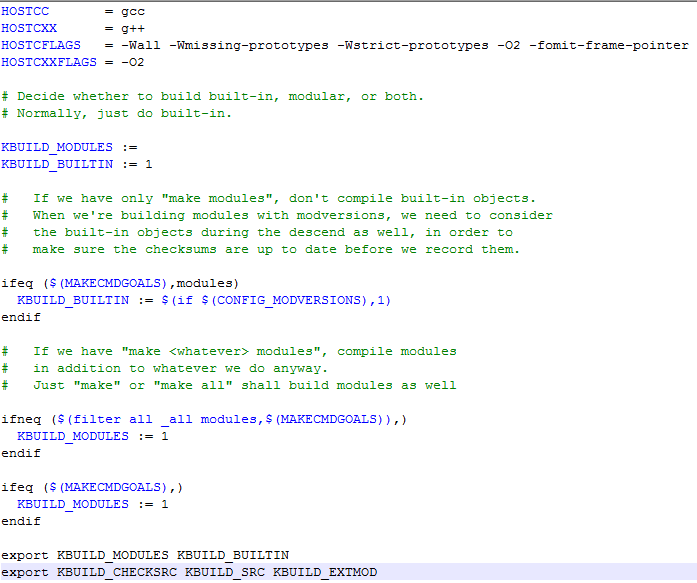The image size is (697, 583).
Task: Click comment 'the built-in objects during the descend'
Action: point(189,232)
